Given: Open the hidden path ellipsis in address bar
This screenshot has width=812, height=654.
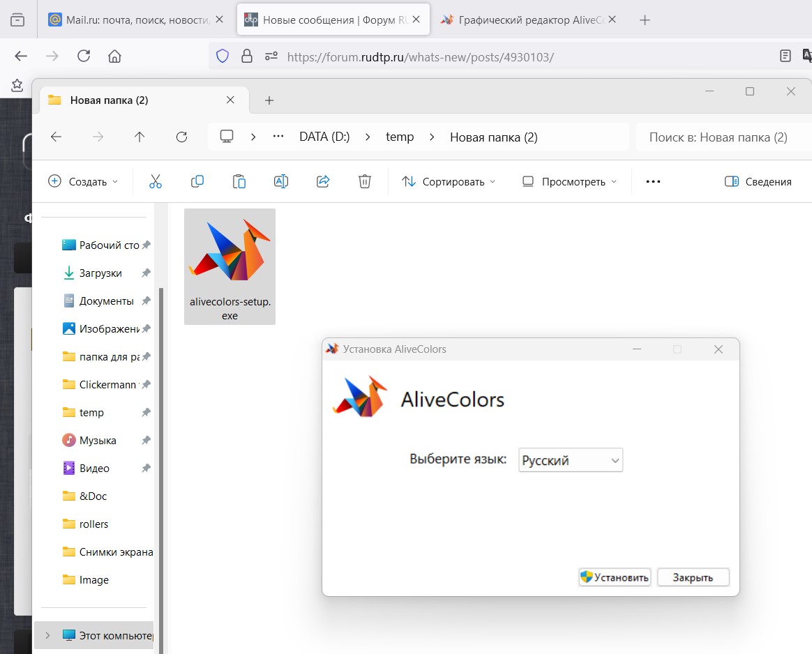Looking at the screenshot, I should click(278, 137).
